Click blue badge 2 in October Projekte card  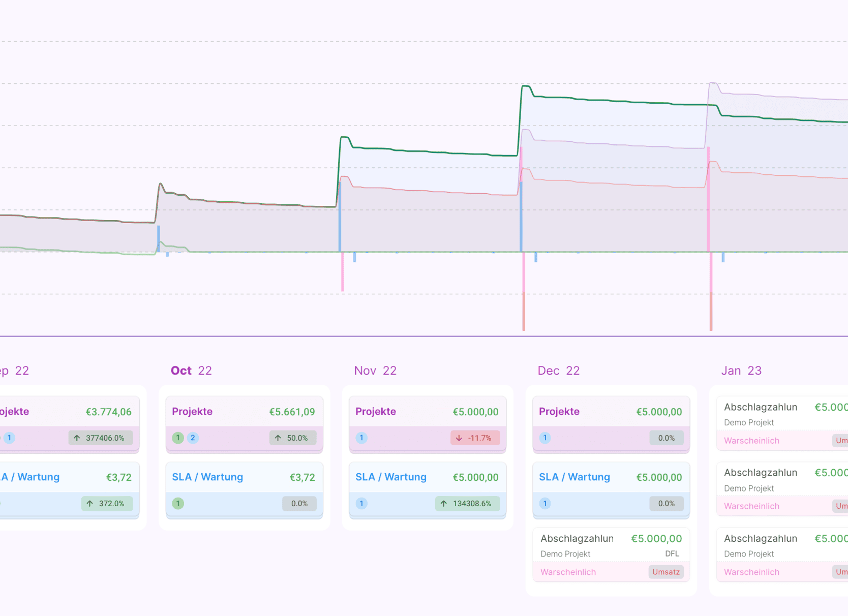tap(193, 438)
